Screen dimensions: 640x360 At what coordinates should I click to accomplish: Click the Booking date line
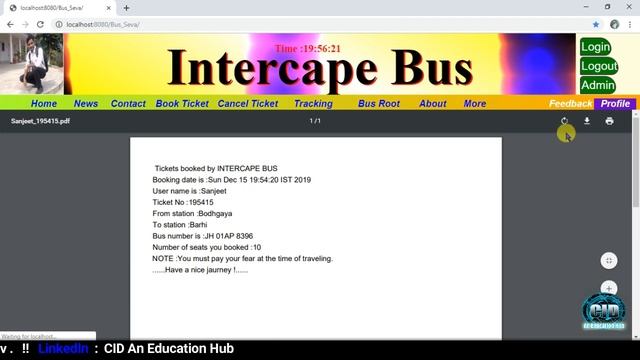pos(231,180)
